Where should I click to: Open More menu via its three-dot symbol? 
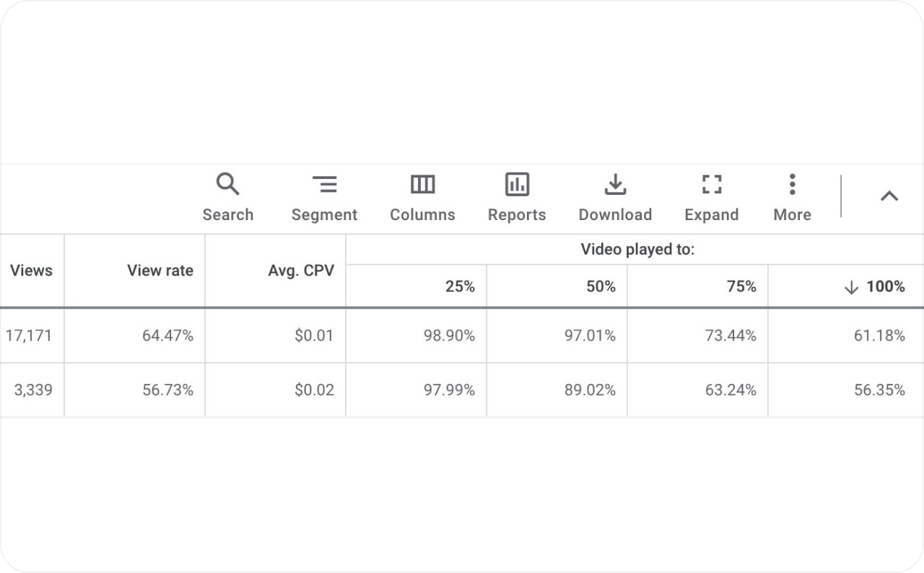(792, 184)
